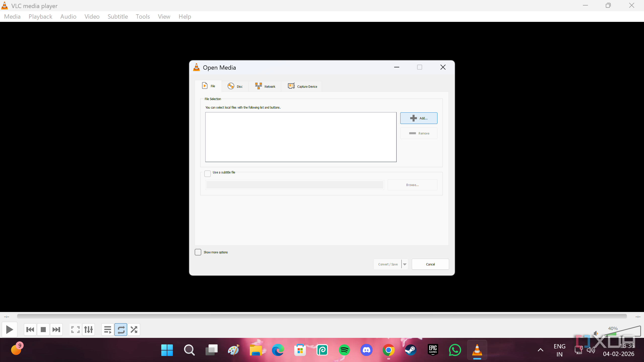Click the subtitle file path field
The width and height of the screenshot is (644, 362).
[295, 185]
